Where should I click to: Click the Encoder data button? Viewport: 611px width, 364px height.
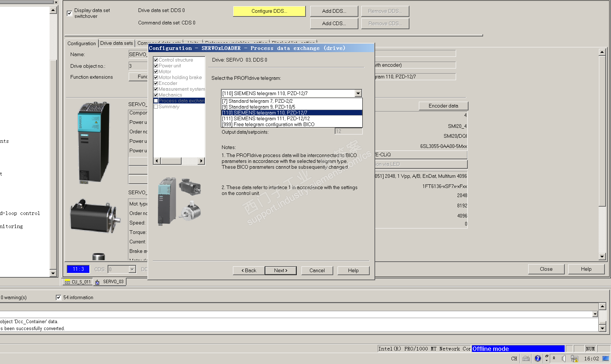[443, 106]
